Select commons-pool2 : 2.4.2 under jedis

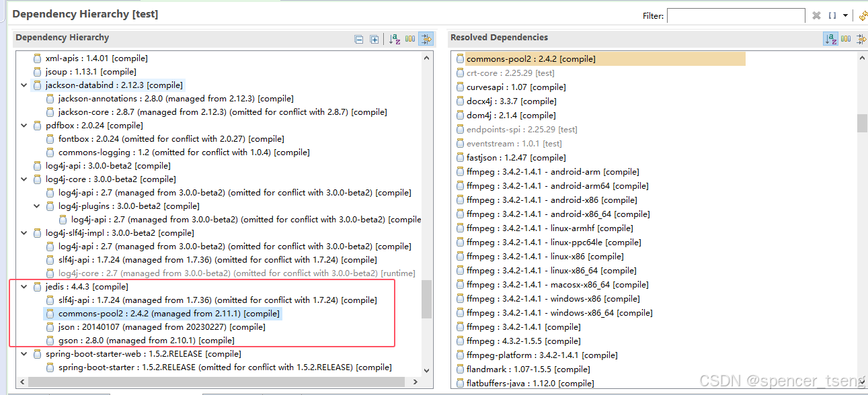pyautogui.click(x=169, y=314)
